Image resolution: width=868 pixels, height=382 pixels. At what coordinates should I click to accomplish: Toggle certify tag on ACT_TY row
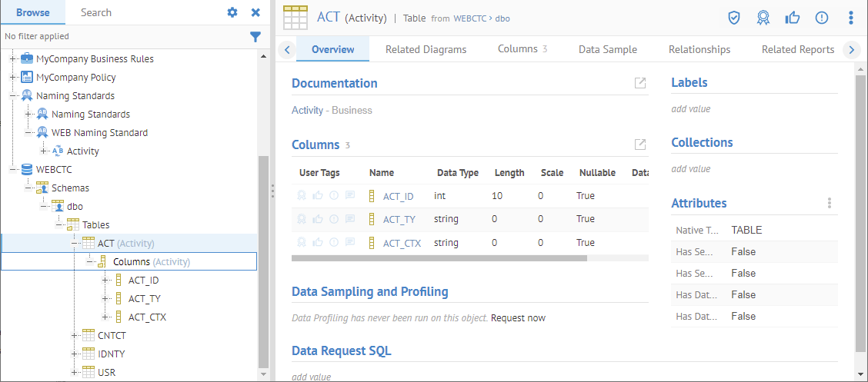[x=302, y=219]
